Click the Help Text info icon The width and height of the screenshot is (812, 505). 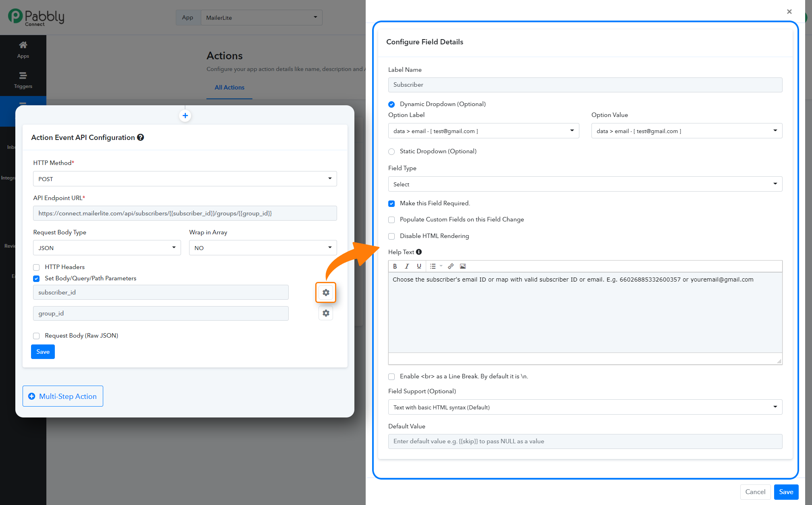point(419,252)
